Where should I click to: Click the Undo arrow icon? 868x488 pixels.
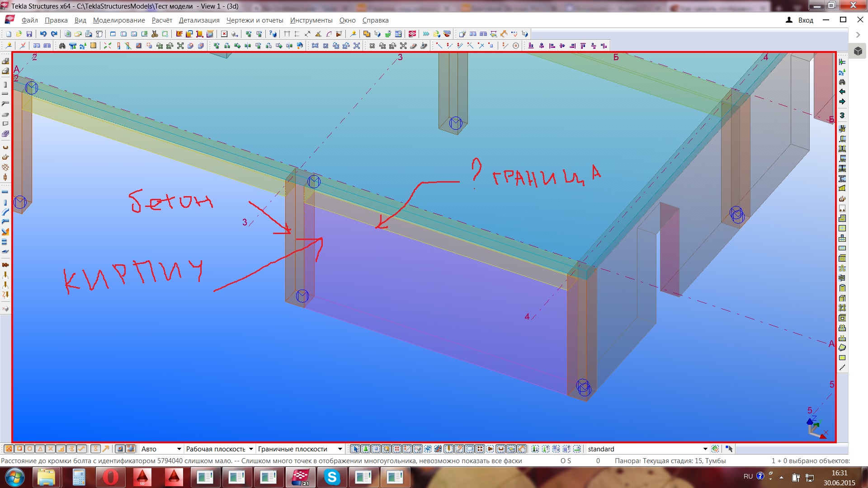[x=43, y=34]
